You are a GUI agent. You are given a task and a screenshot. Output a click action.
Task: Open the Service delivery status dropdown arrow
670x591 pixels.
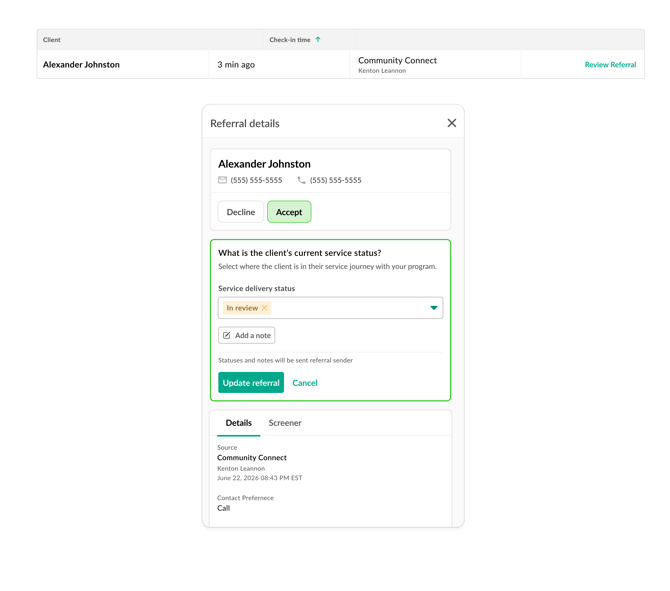(x=434, y=308)
